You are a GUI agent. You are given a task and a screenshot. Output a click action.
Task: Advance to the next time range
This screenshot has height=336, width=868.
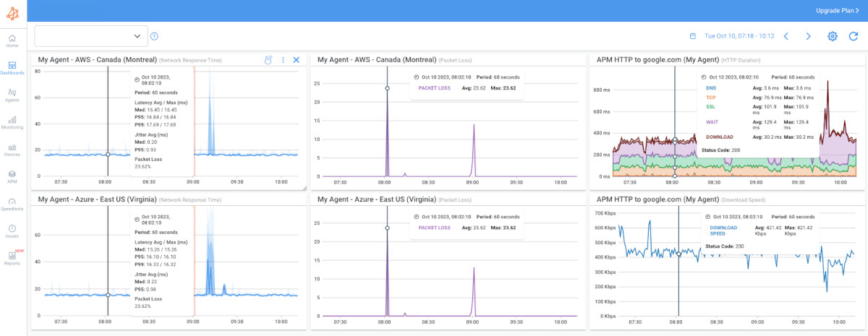[x=809, y=36]
